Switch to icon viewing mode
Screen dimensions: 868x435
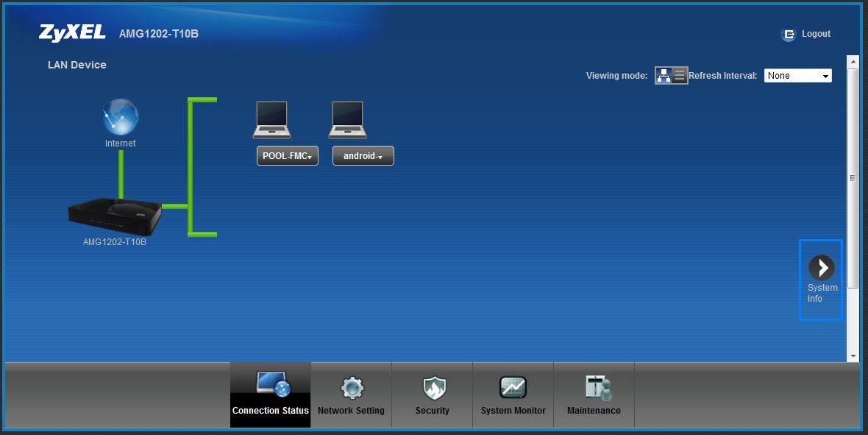click(x=664, y=75)
